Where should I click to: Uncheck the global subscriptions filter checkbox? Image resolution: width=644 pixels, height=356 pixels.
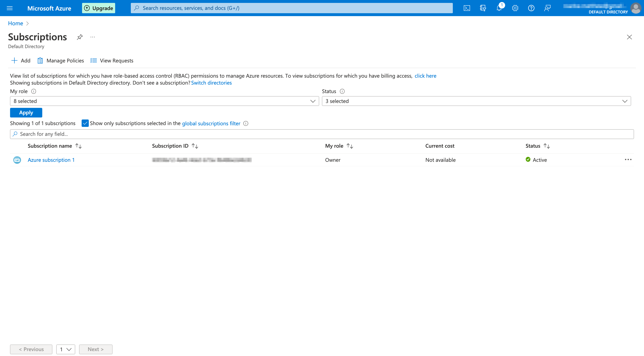85,123
